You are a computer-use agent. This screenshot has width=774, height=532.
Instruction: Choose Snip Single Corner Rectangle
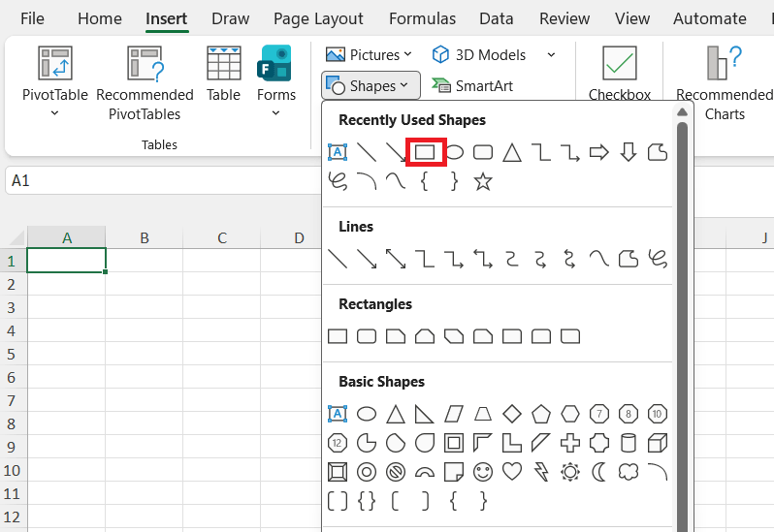click(396, 336)
